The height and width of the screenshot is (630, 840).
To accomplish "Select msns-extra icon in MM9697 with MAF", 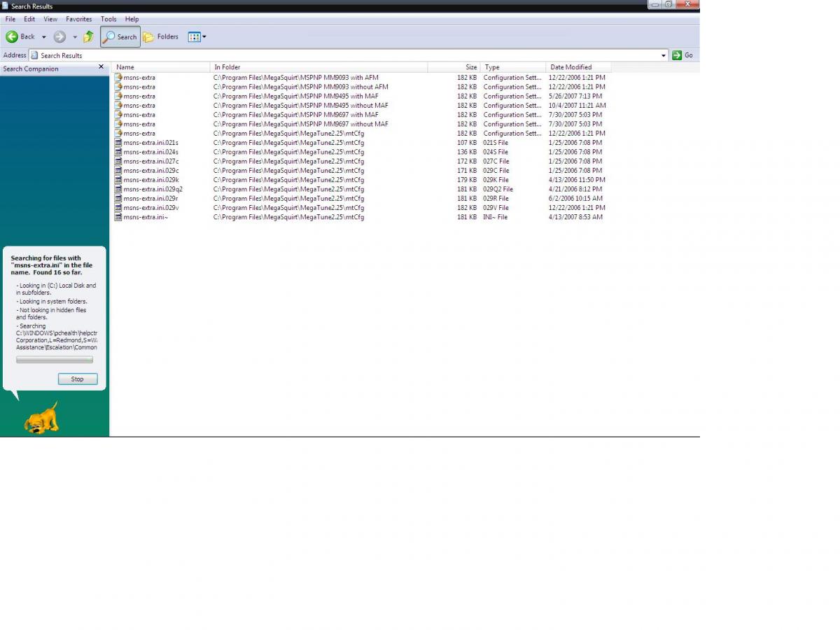I will pos(118,114).
